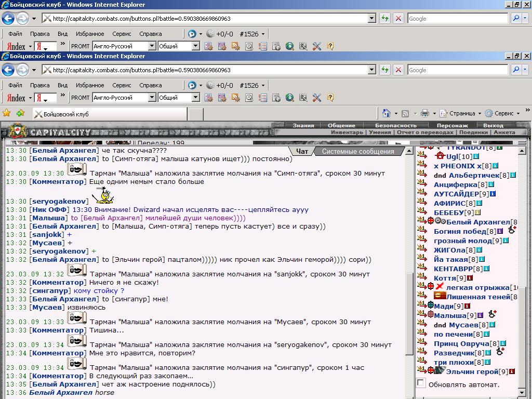Screen dimensions: 532x399
Task: Click the chat vertical scrollbar thumb
Action: (409, 313)
